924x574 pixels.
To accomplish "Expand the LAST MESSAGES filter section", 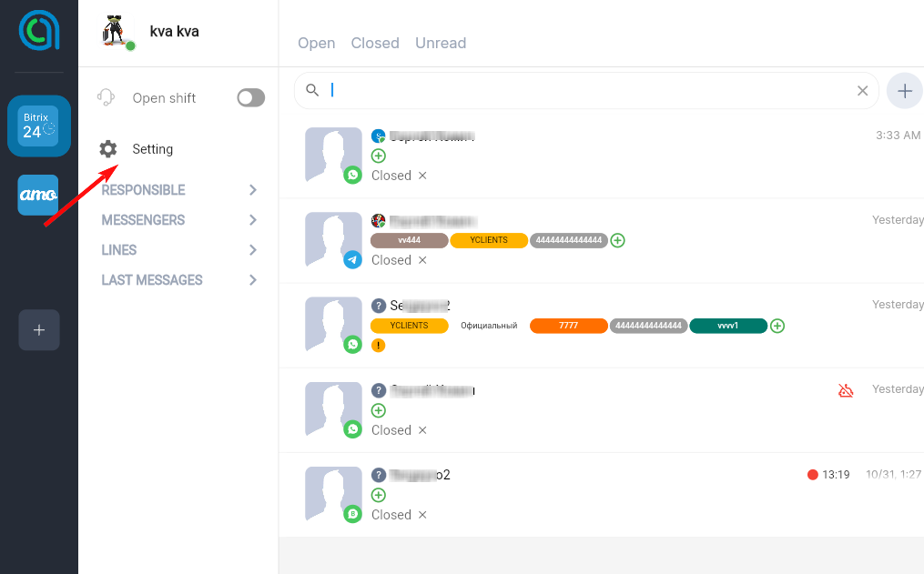I will pos(252,280).
